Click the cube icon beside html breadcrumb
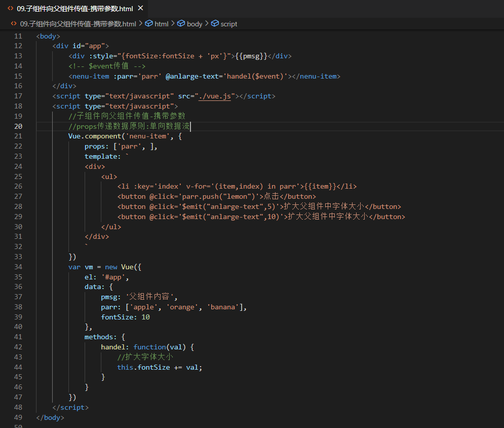Image resolution: width=504 pixels, height=428 pixels. (149, 24)
